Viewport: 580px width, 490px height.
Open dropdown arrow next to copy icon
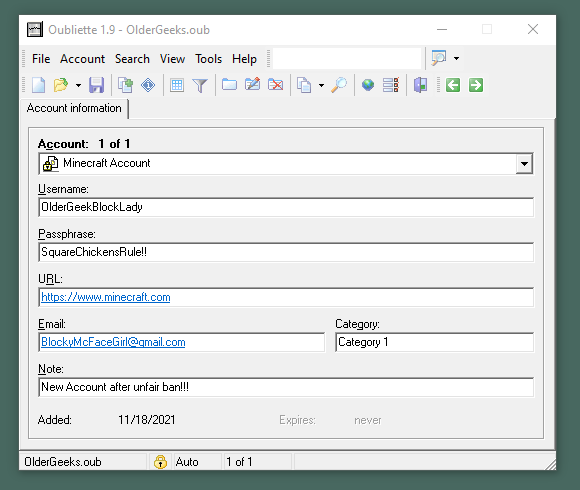[x=321, y=85]
